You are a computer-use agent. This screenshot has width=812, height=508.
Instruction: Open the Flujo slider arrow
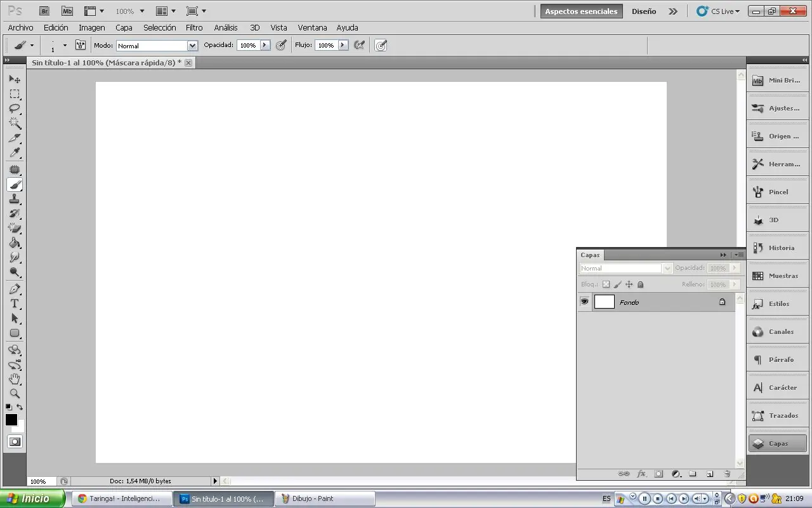click(x=343, y=45)
